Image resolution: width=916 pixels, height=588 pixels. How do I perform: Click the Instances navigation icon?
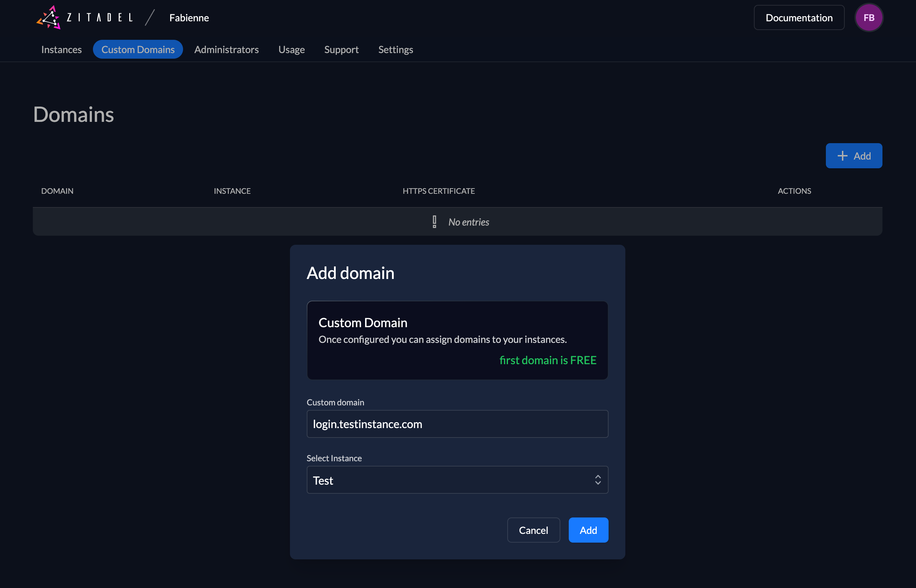click(x=61, y=49)
